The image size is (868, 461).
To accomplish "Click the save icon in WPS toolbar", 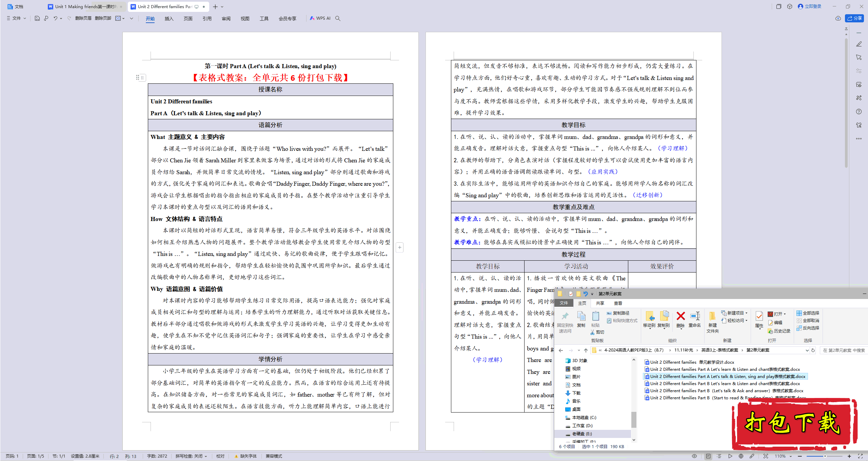I will (37, 18).
